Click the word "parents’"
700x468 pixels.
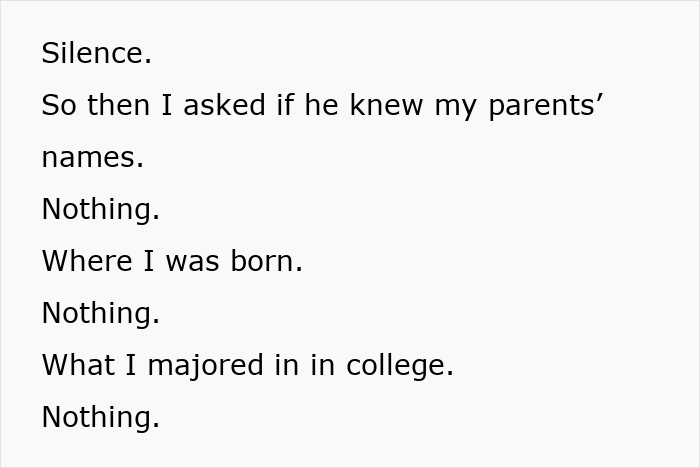(x=545, y=106)
